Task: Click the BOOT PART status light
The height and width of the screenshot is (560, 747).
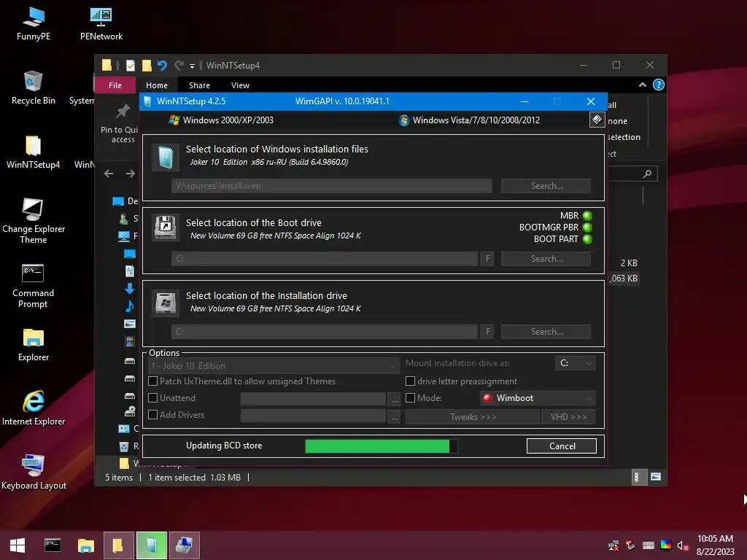Action: point(587,239)
